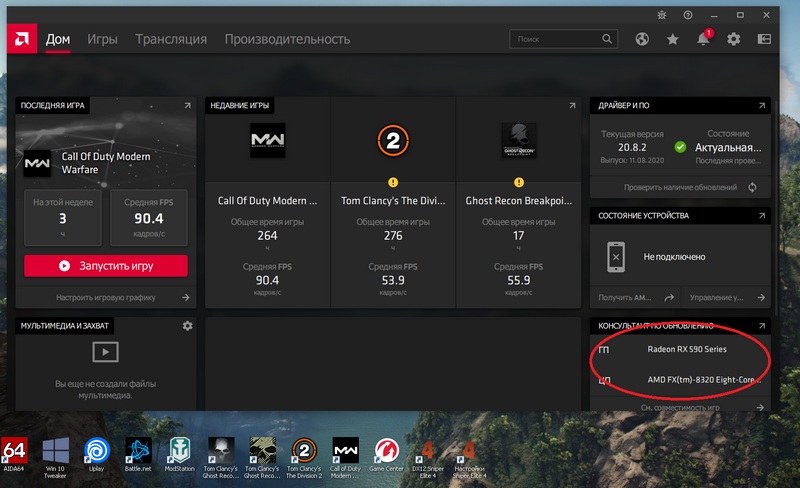Screen dimensions: 800x488
Task: Click the media play placeholder icon
Action: pyautogui.click(x=106, y=352)
